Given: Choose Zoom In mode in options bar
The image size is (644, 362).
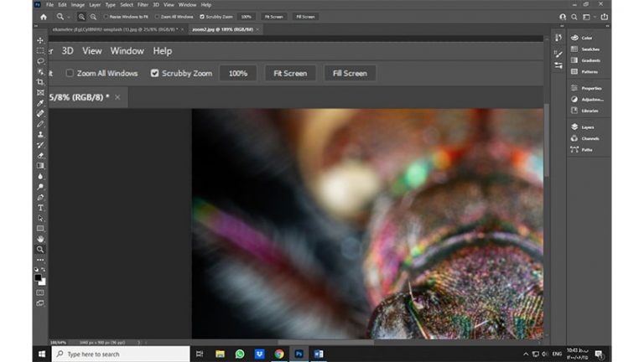Looking at the screenshot, I should (81, 17).
